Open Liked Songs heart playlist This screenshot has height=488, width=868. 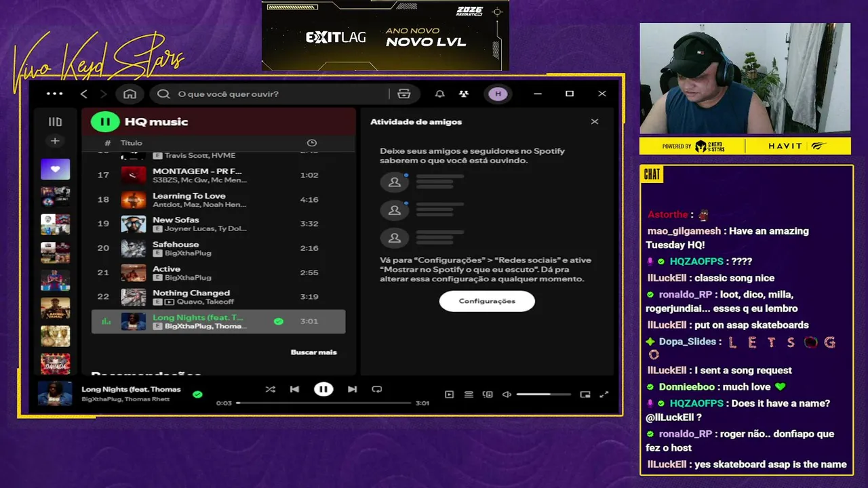pos(55,169)
